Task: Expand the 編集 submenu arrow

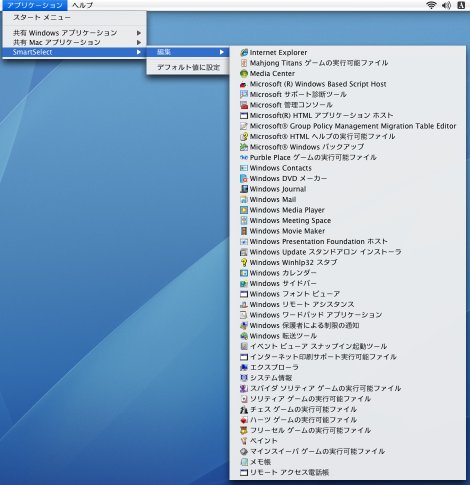Action: [222, 52]
